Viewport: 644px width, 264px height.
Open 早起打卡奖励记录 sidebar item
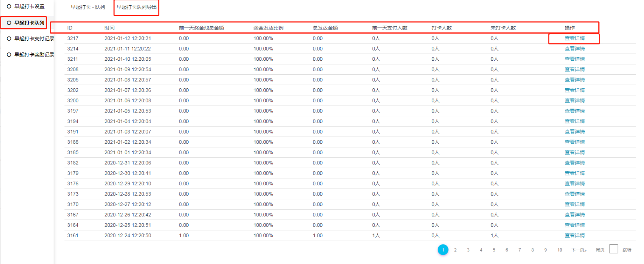pyautogui.click(x=34, y=55)
